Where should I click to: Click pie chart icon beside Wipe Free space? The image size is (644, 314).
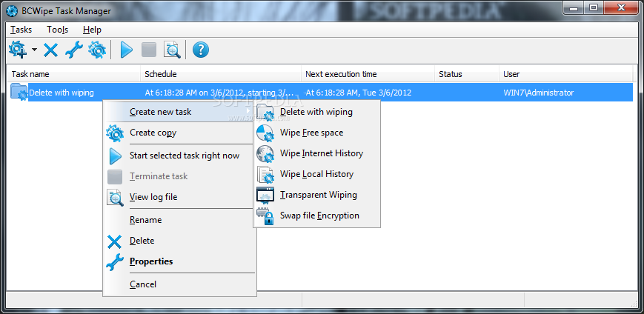tap(265, 133)
